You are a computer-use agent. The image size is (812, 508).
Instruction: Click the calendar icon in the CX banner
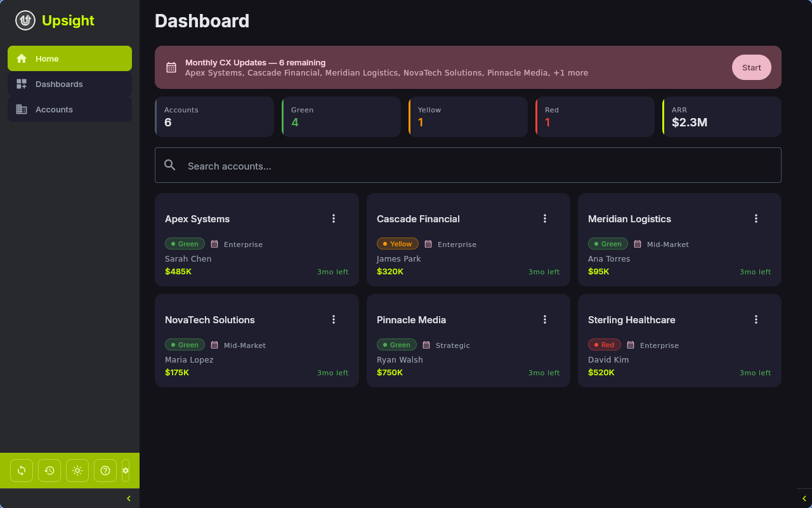coord(171,67)
